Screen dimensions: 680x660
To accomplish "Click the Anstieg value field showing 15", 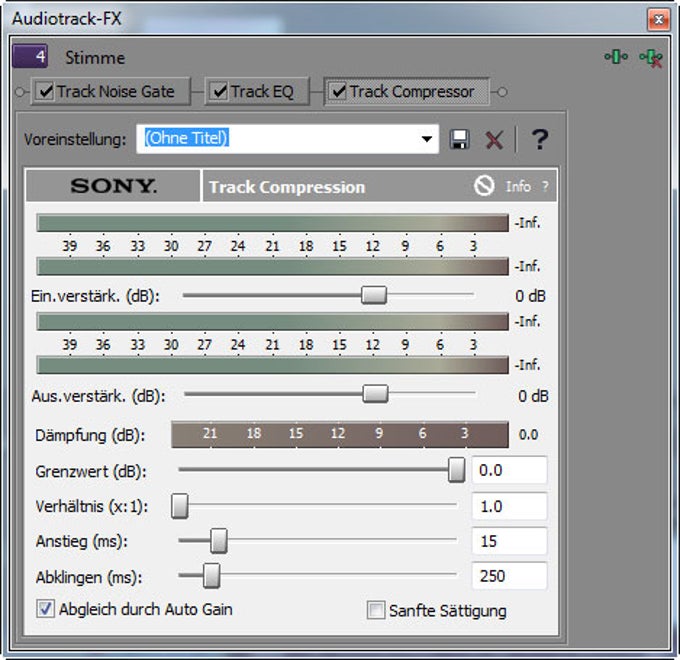I will coord(510,541).
